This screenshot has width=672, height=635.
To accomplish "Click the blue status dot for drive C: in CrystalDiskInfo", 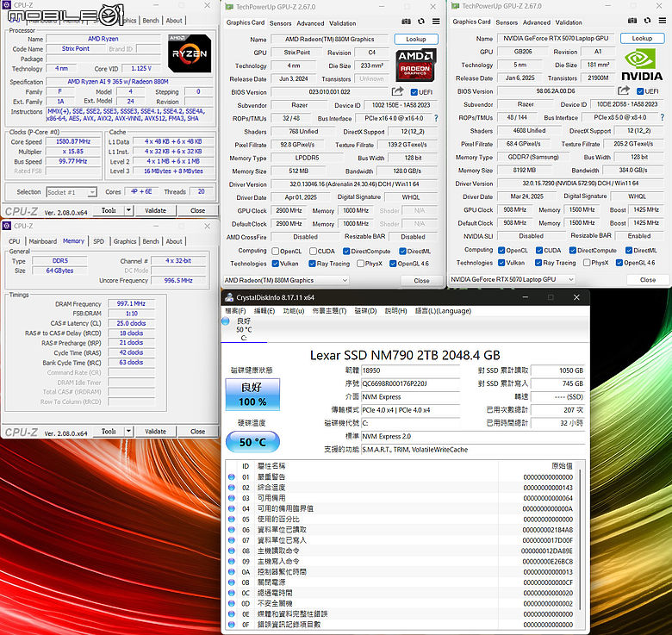I will tap(226, 321).
